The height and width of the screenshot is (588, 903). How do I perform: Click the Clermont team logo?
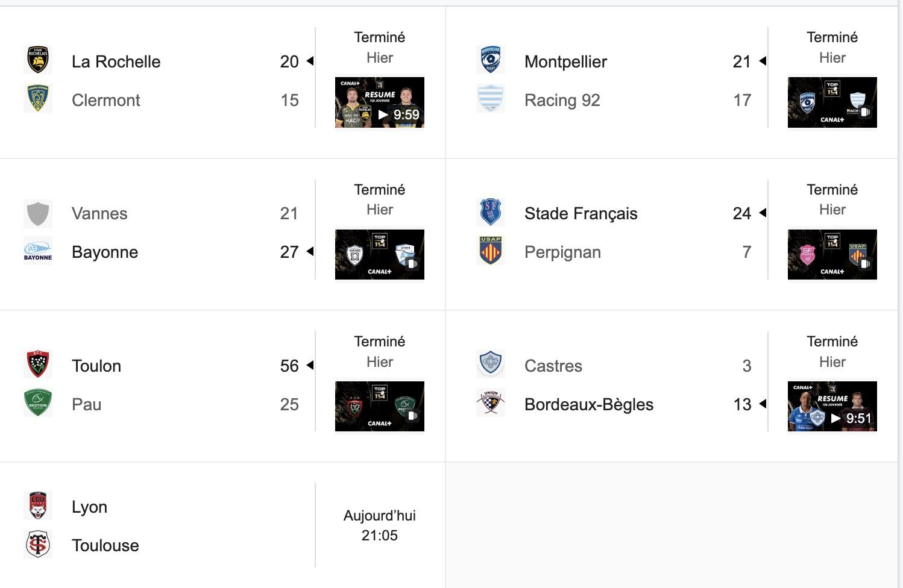38,99
